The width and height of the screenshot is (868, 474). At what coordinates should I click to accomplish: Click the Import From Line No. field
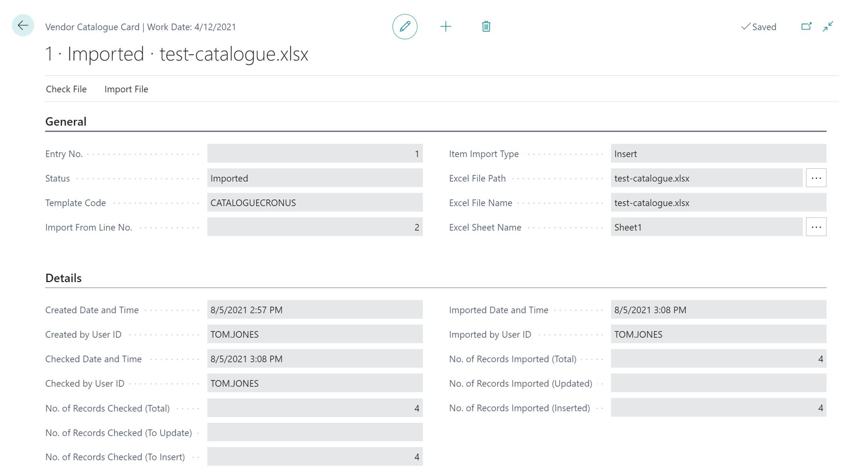pos(314,227)
